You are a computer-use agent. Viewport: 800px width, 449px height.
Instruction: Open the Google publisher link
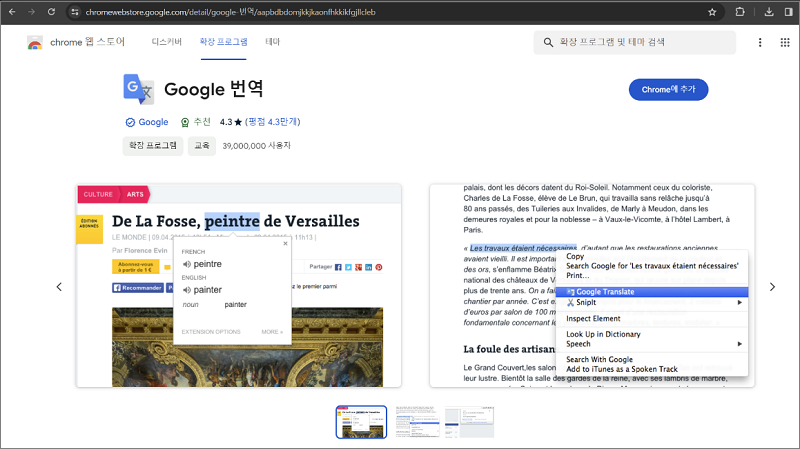(153, 122)
